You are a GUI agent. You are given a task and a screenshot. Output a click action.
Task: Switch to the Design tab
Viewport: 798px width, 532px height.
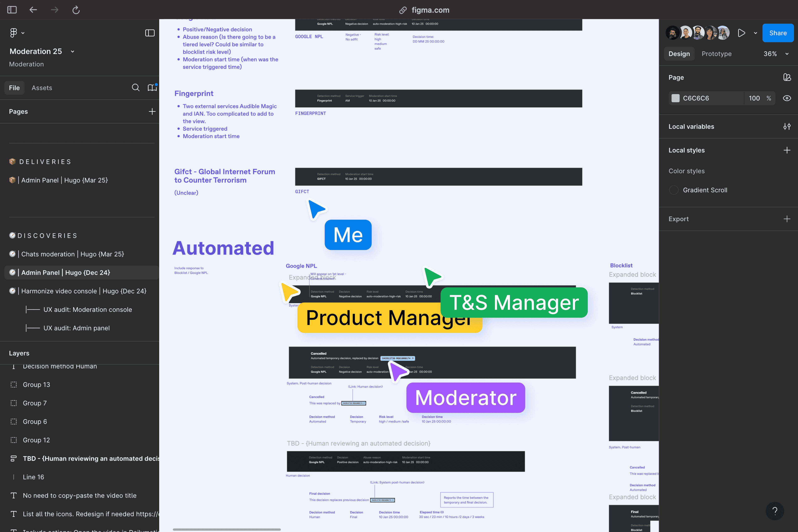(x=679, y=54)
